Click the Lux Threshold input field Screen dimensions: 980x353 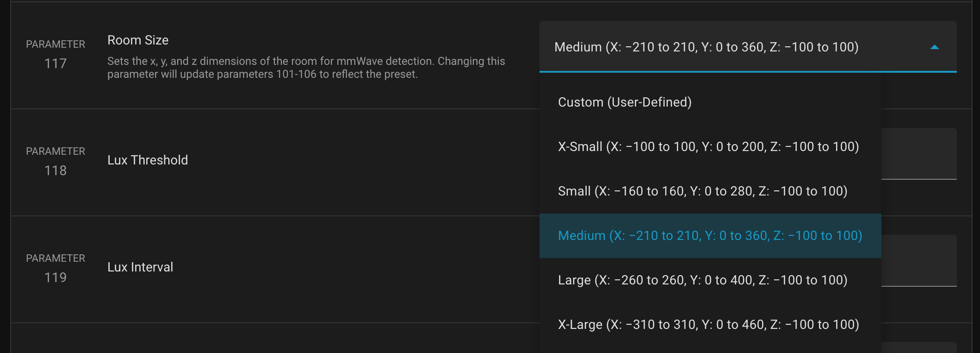pos(919,154)
